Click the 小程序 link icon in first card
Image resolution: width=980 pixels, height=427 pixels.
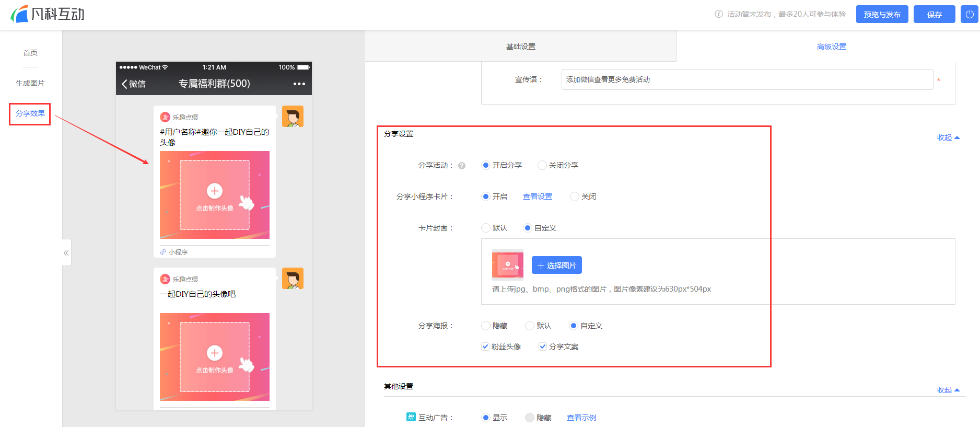point(163,252)
